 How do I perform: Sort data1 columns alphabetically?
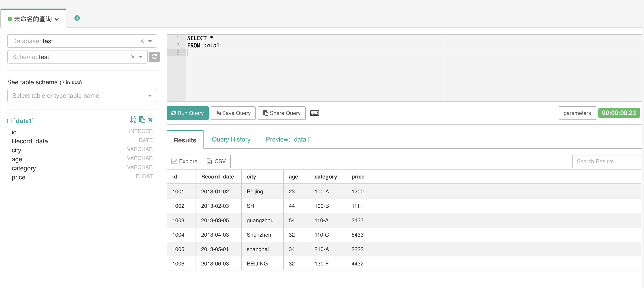coord(133,119)
